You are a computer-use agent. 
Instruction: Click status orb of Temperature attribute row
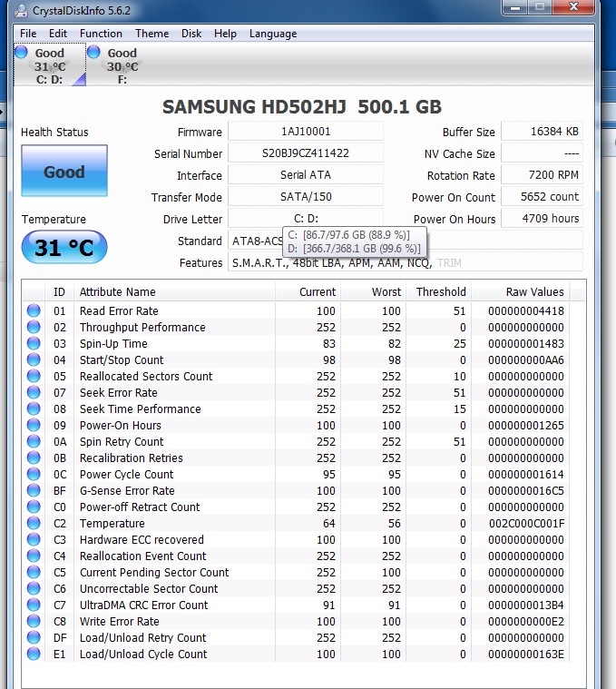tap(34, 523)
